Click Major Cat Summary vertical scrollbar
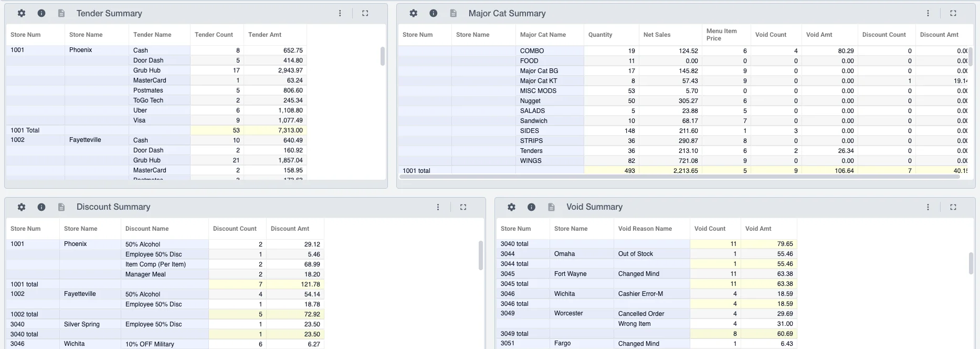Image resolution: width=980 pixels, height=349 pixels. pyautogui.click(x=971, y=56)
